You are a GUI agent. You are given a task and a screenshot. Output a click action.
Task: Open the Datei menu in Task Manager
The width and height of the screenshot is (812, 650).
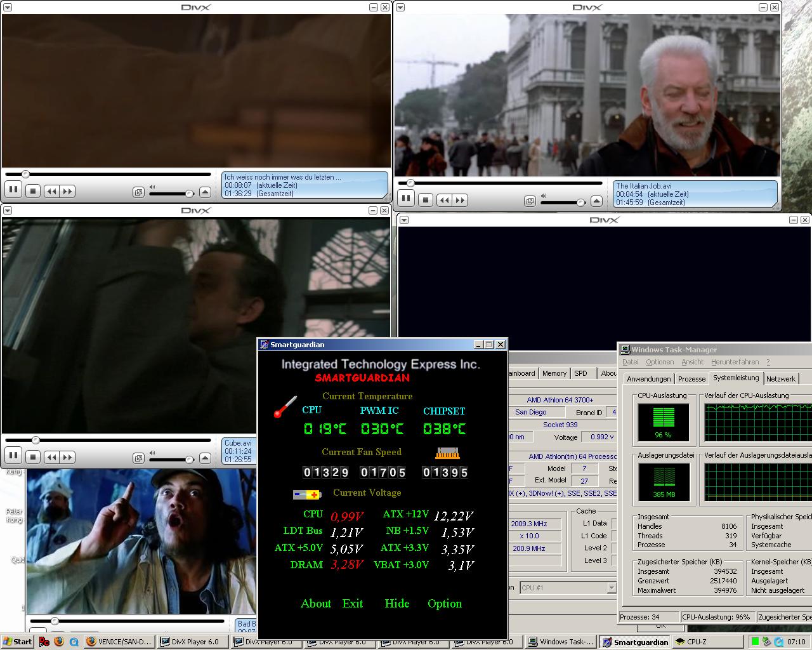(x=631, y=362)
